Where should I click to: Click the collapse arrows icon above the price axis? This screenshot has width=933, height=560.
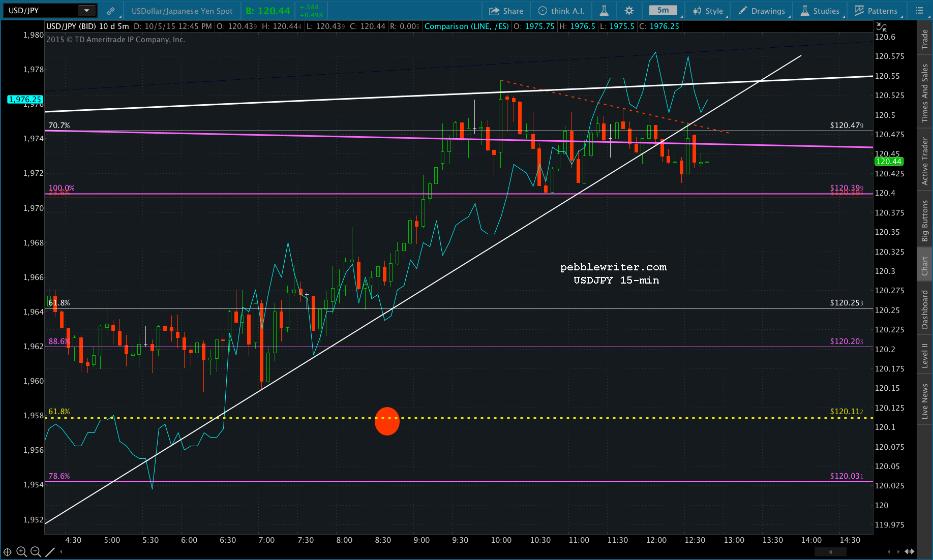[882, 26]
